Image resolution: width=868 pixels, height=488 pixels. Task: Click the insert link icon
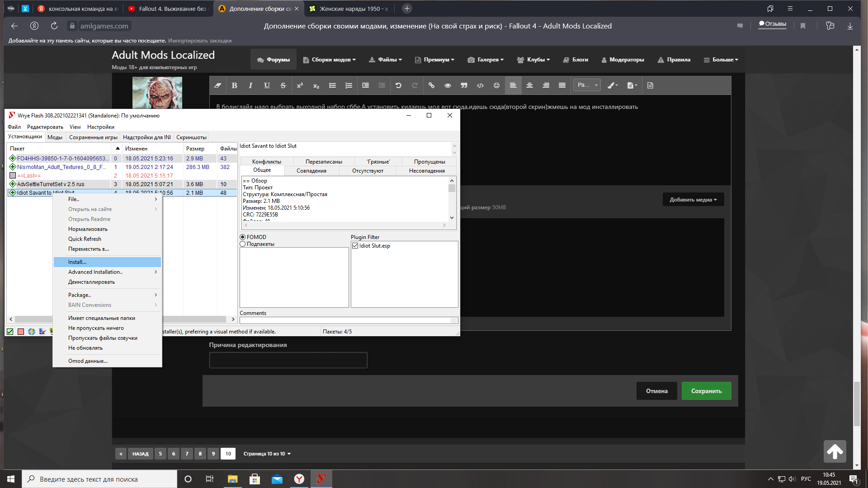tap(431, 85)
